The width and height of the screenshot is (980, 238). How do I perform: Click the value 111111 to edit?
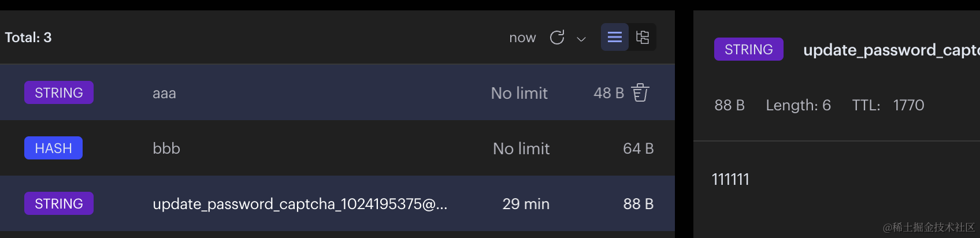click(730, 180)
